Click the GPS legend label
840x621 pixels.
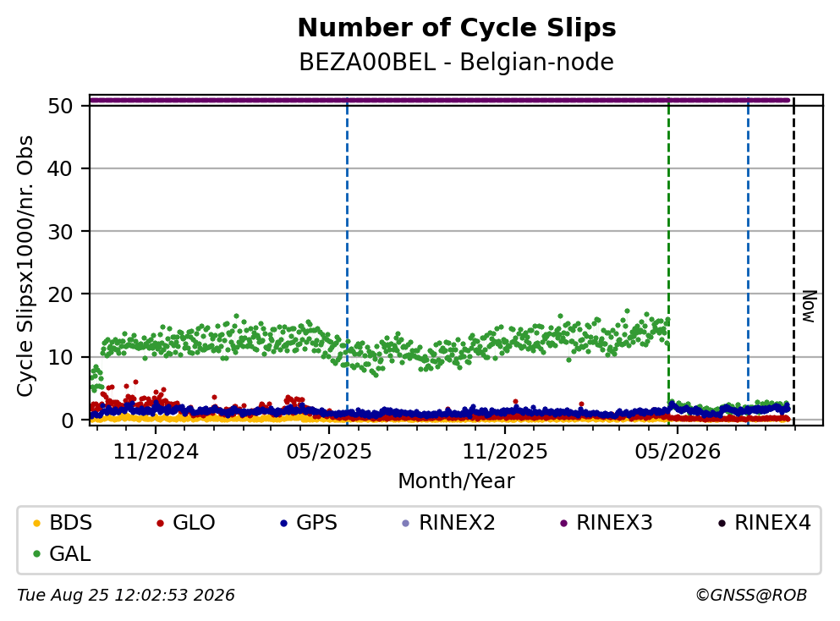316,522
